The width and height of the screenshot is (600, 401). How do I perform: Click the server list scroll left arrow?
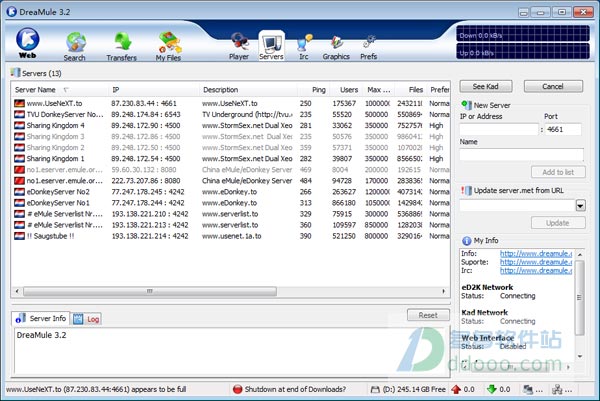[17, 291]
